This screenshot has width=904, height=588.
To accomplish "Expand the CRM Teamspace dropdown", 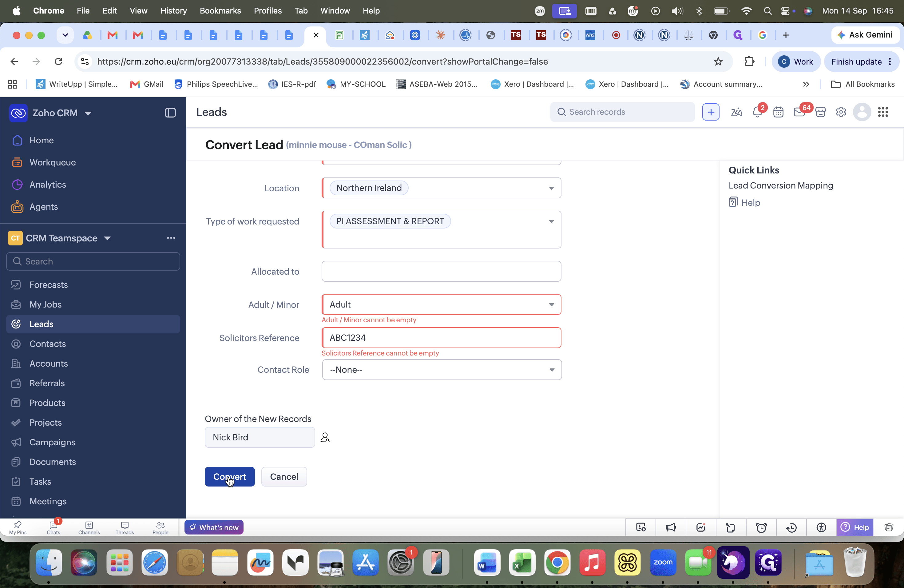I will (108, 238).
